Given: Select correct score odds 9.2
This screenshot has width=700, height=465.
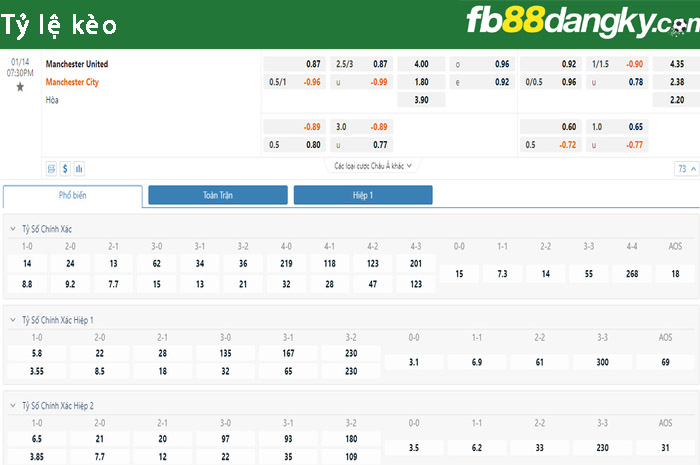Looking at the screenshot, I should coord(70,284).
